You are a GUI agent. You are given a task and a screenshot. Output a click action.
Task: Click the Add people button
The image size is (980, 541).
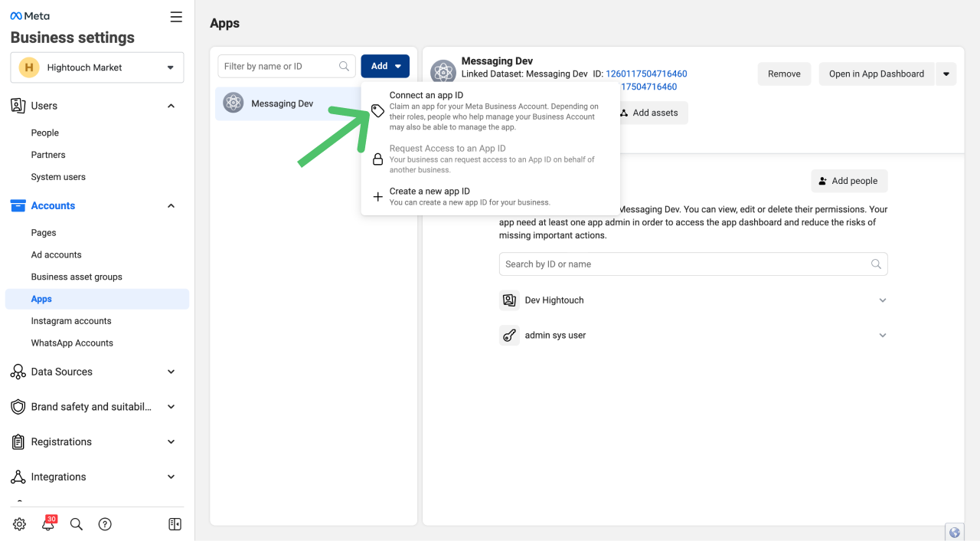pos(849,181)
